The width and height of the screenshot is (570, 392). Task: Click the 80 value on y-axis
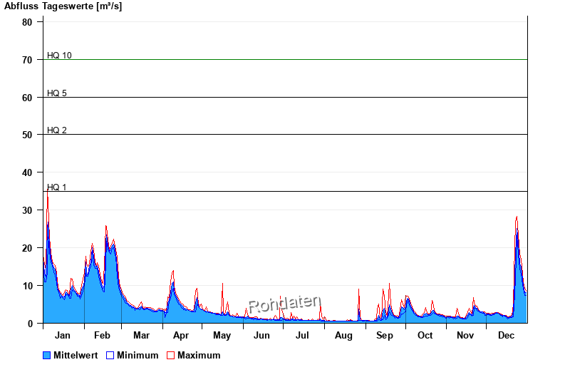[27, 22]
